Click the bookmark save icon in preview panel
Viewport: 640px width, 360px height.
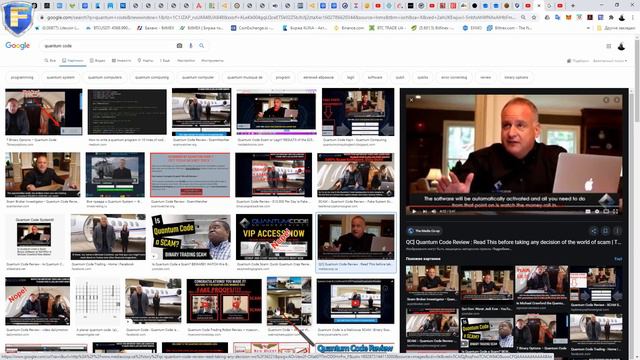pos(606,231)
